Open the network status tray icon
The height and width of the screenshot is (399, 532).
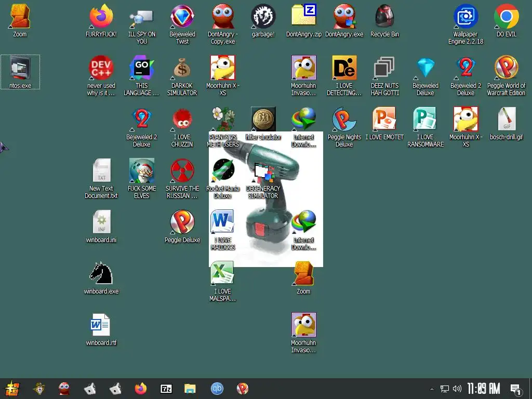point(445,389)
